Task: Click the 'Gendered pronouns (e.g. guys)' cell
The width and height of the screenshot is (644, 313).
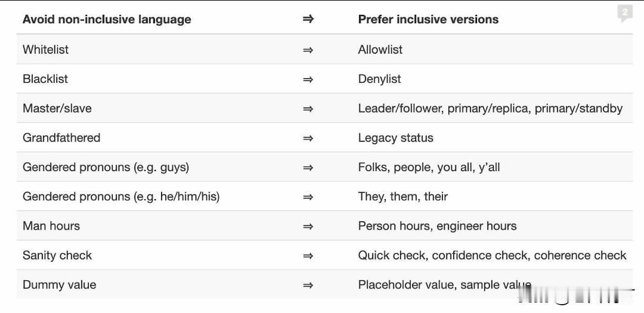Action: [106, 167]
